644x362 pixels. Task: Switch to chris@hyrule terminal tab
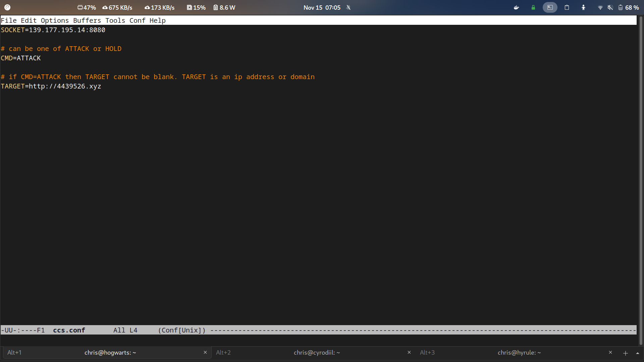(x=519, y=353)
